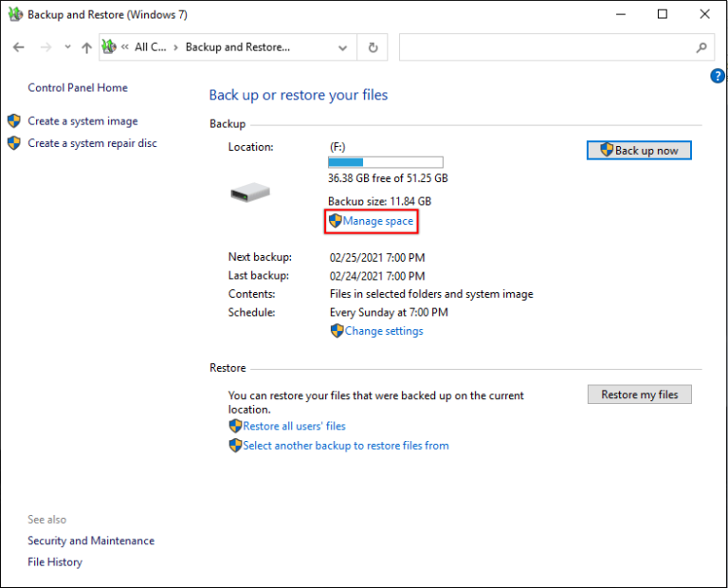Click the shield icon beside Manage space

tap(336, 221)
